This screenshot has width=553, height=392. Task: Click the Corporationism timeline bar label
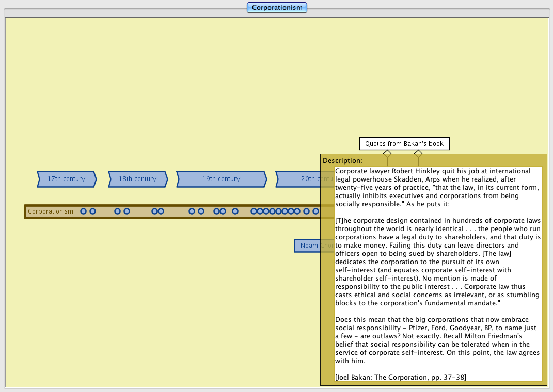[51, 211]
